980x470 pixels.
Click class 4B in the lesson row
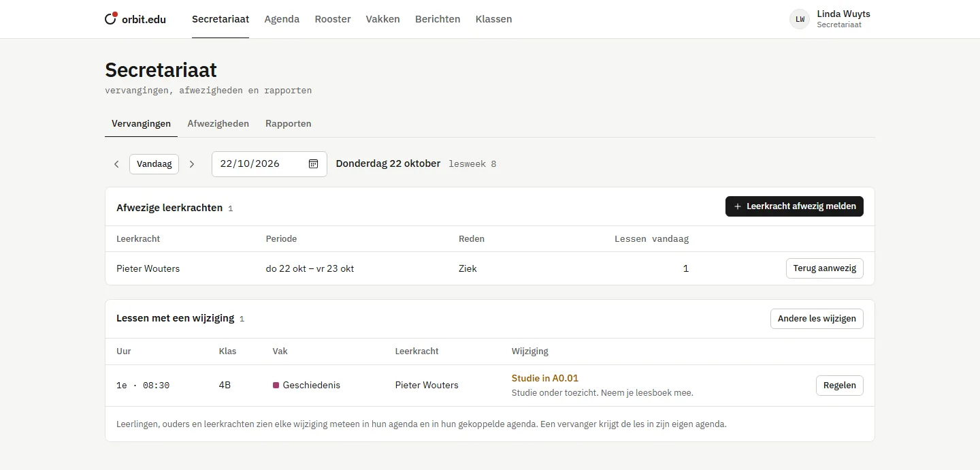(225, 386)
